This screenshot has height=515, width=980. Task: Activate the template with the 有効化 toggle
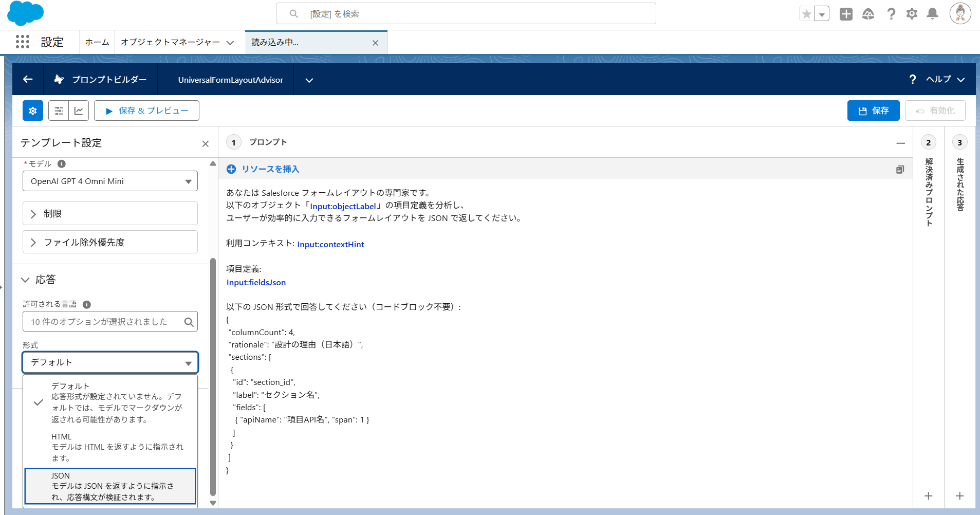(935, 110)
